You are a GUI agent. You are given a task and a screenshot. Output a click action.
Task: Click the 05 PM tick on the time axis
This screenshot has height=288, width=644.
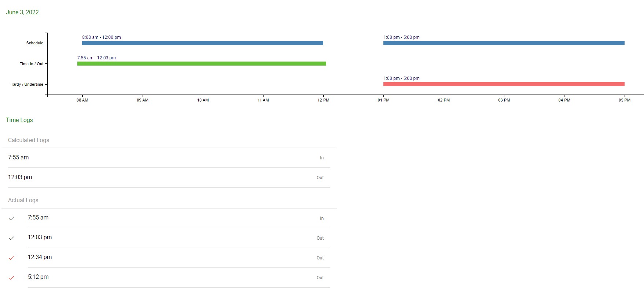624,100
